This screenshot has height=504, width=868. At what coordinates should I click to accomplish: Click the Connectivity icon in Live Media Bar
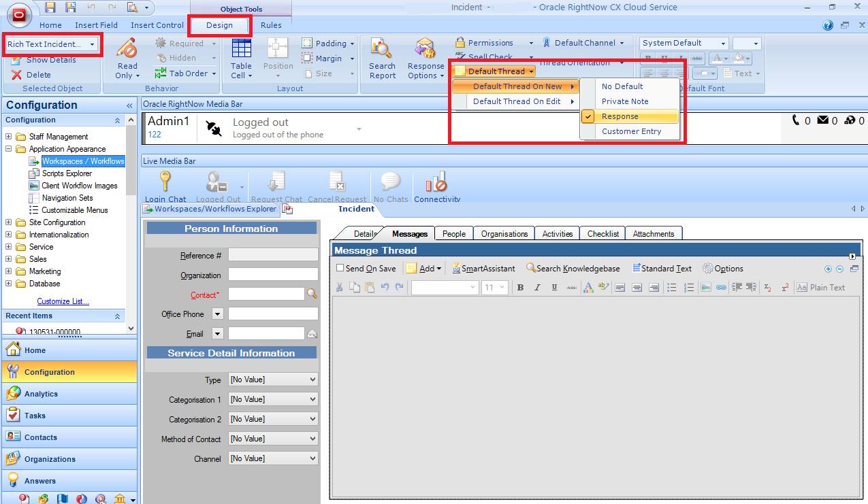coord(436,185)
